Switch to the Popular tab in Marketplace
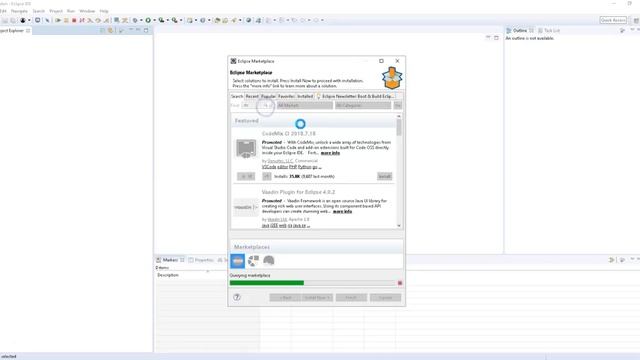The width and height of the screenshot is (640, 360). pos(268,96)
